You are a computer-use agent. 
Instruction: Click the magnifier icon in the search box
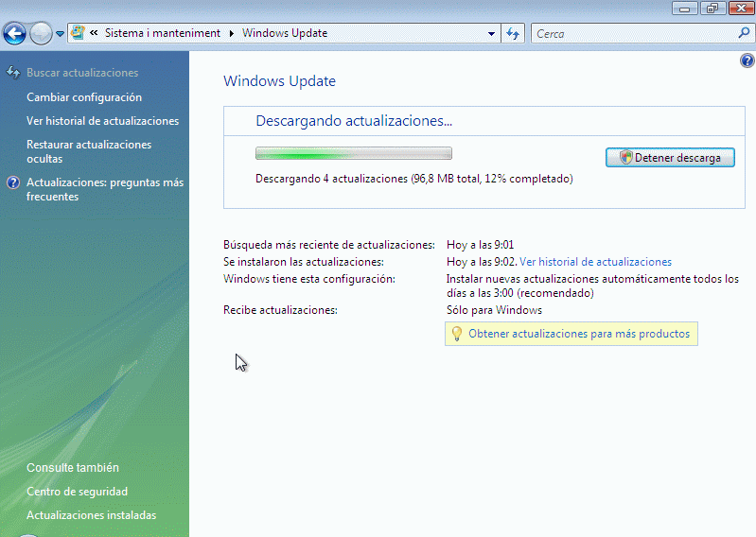[744, 33]
